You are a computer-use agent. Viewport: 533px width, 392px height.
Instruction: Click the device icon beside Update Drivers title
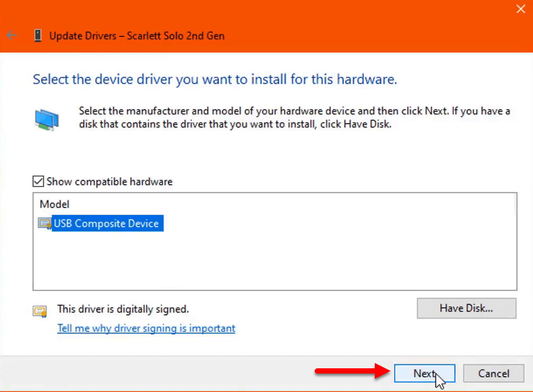[x=38, y=35]
